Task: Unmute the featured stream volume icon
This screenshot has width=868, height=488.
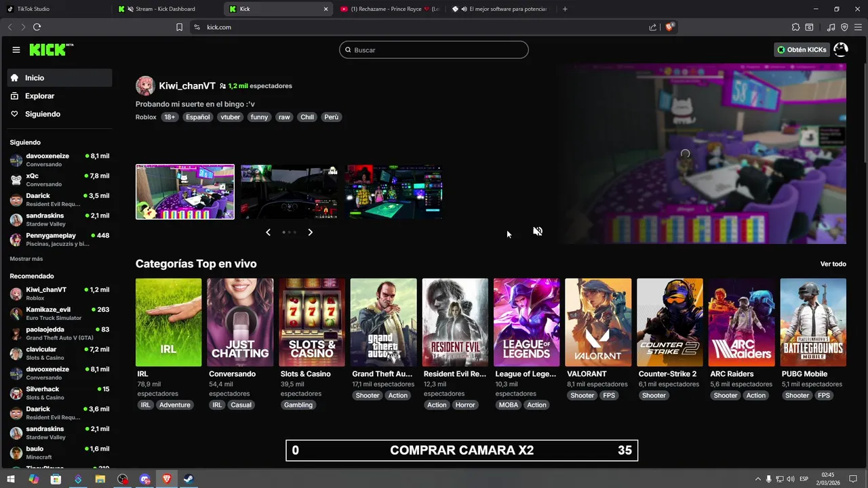Action: [537, 231]
